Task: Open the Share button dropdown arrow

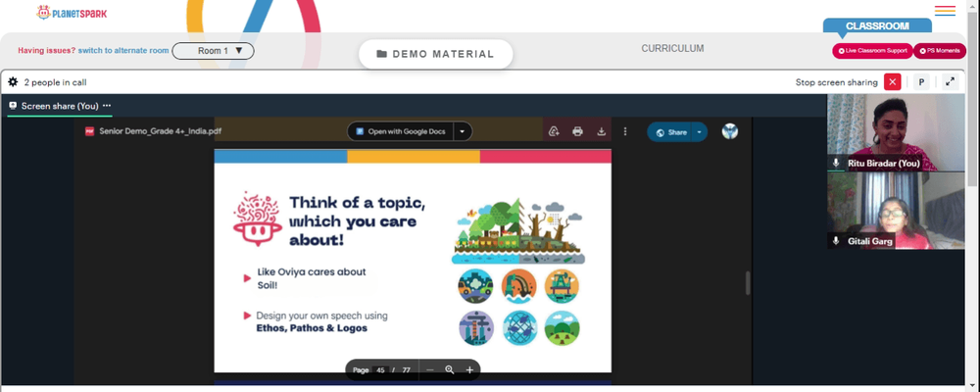Action: (x=700, y=132)
